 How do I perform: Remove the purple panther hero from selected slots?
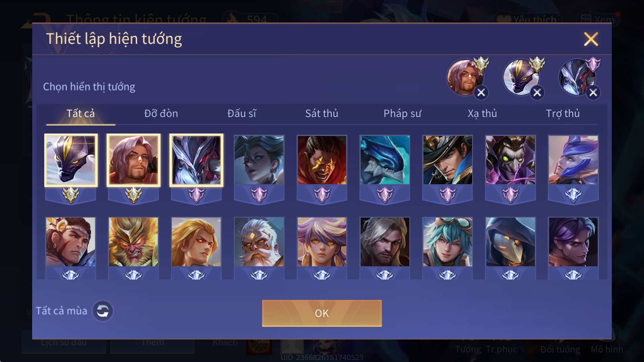(537, 93)
